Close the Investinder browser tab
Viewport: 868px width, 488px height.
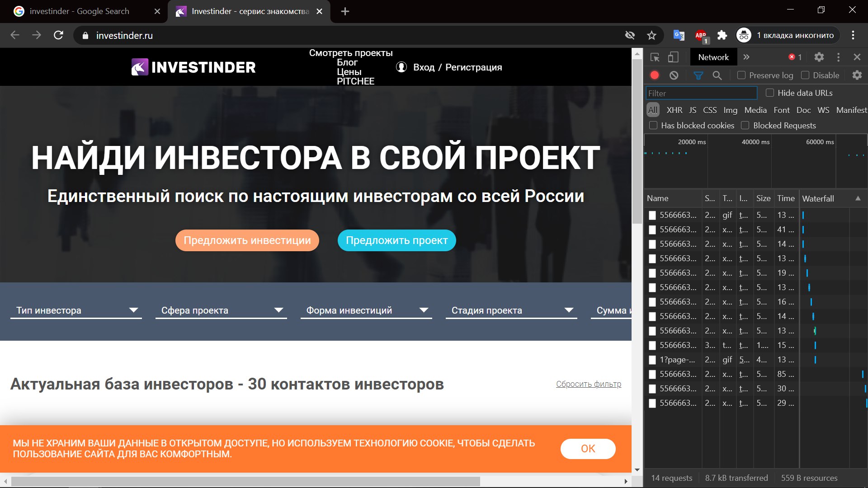click(x=319, y=11)
